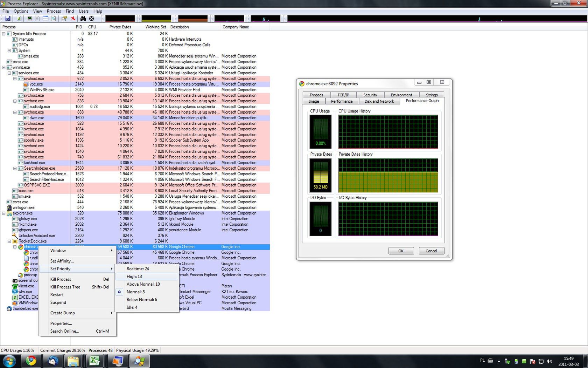Click the winlogon.exe process icon
The width and height of the screenshot is (588, 368).
[x=9, y=207]
